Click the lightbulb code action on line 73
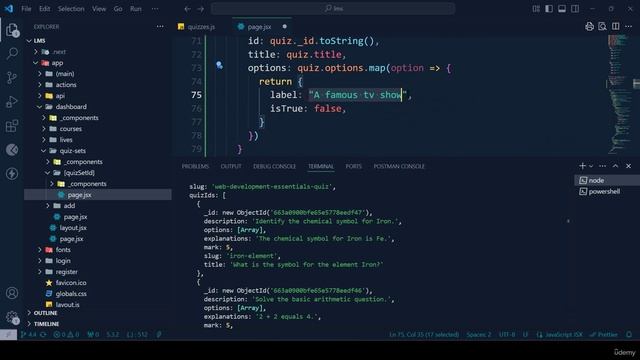The width and height of the screenshot is (640, 360). pos(219,65)
